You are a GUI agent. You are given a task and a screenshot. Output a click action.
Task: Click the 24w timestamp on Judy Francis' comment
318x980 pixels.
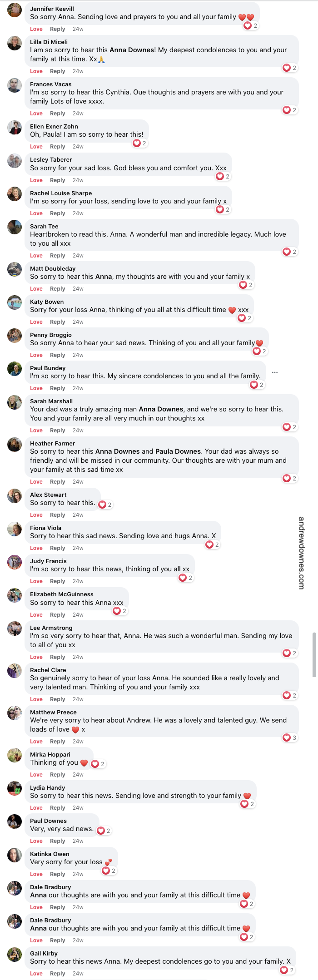(x=77, y=581)
